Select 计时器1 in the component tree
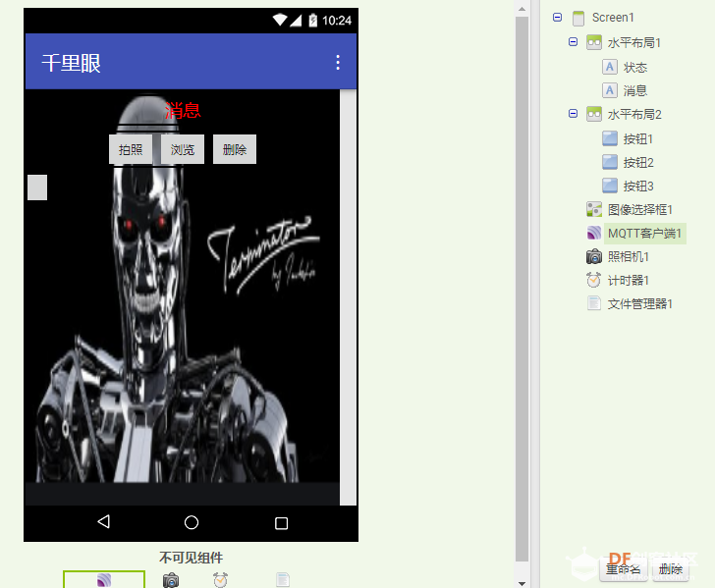Image resolution: width=715 pixels, height=588 pixels. point(629,281)
